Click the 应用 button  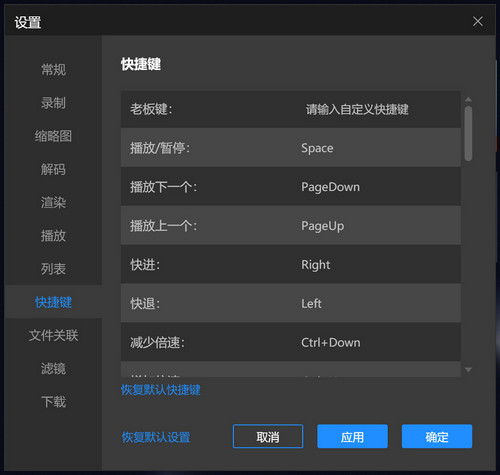point(352,436)
